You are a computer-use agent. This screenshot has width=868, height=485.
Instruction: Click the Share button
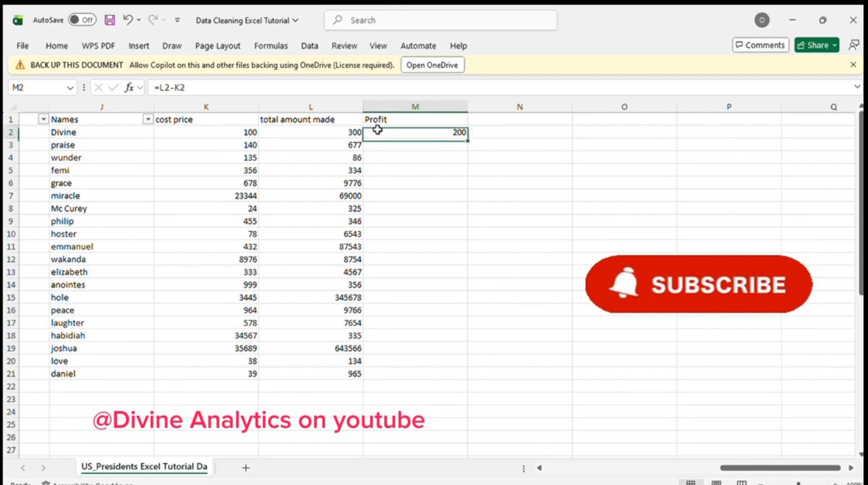(815, 45)
